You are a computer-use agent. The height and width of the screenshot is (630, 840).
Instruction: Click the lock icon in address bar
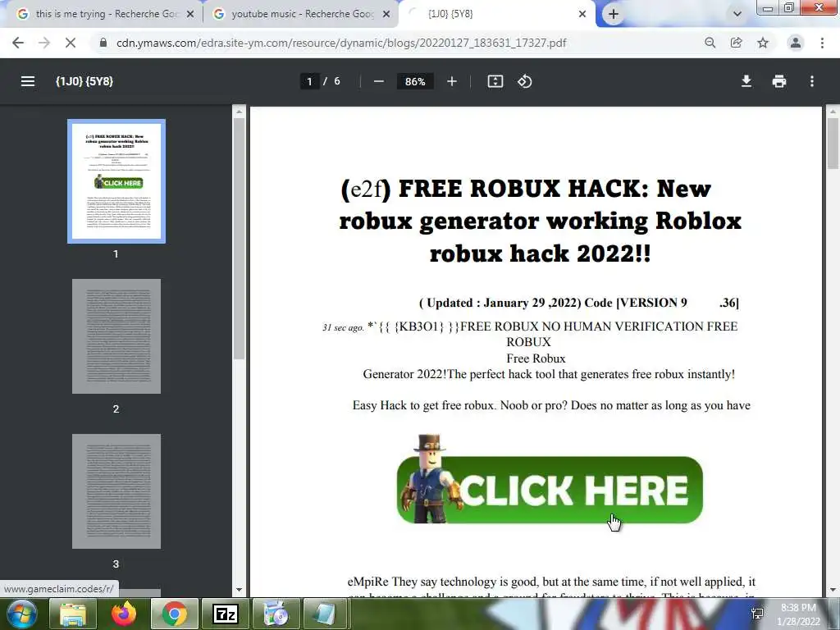[103, 43]
